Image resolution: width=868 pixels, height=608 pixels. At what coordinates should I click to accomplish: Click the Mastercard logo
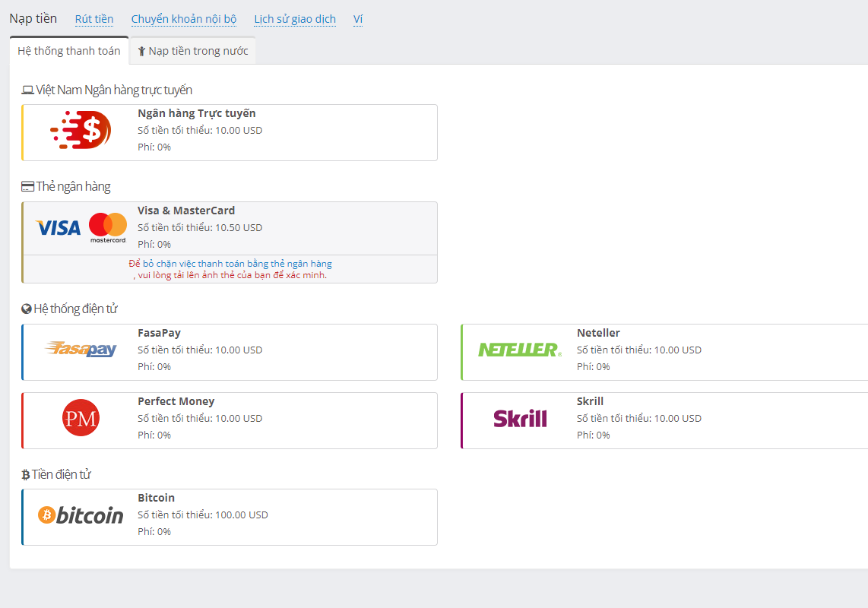108,227
